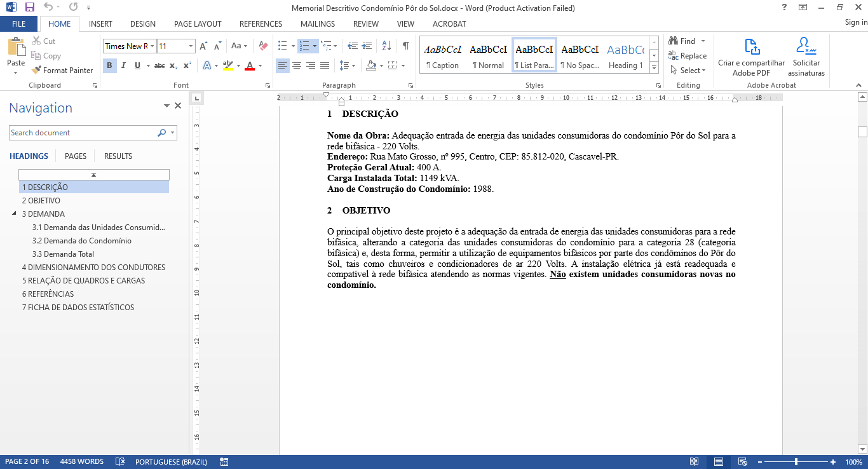
Task: Click the Replace button
Action: click(688, 56)
